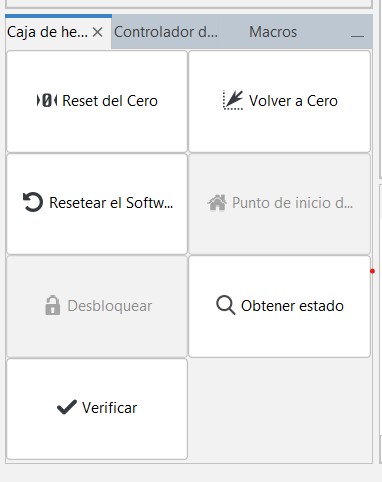
Task: Click the Verificar button label
Action: coord(110,408)
